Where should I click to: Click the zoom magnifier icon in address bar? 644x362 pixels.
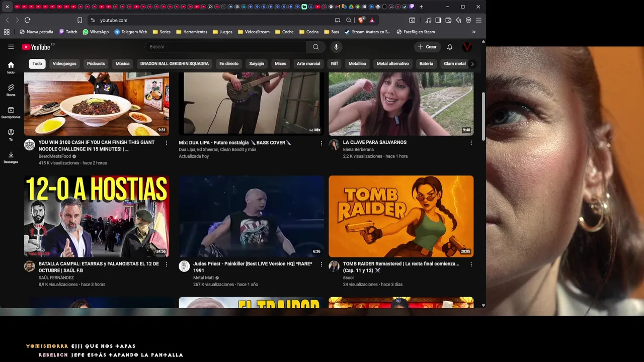pyautogui.click(x=349, y=20)
